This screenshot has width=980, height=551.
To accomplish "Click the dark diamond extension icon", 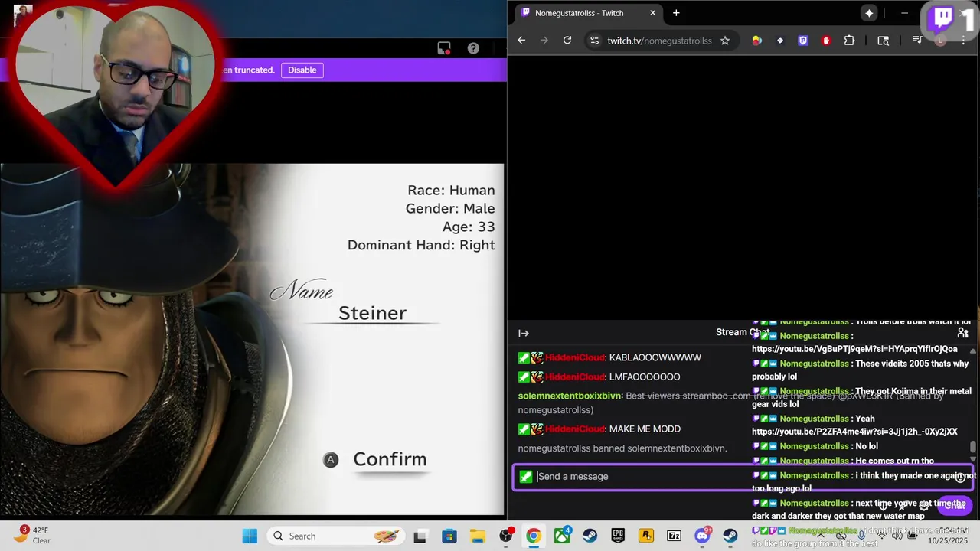I will pyautogui.click(x=780, y=41).
